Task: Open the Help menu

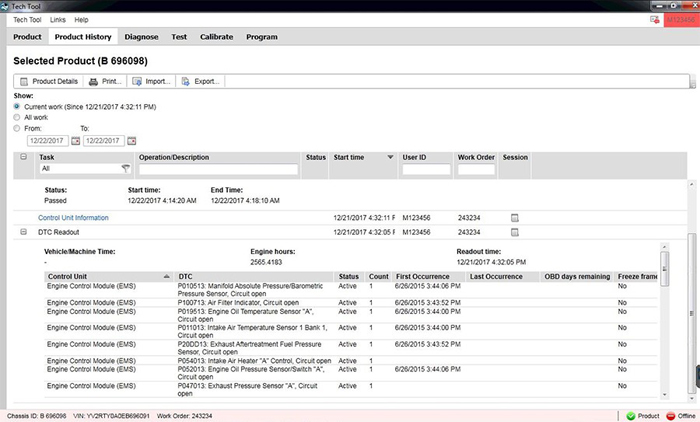Action: tap(81, 20)
